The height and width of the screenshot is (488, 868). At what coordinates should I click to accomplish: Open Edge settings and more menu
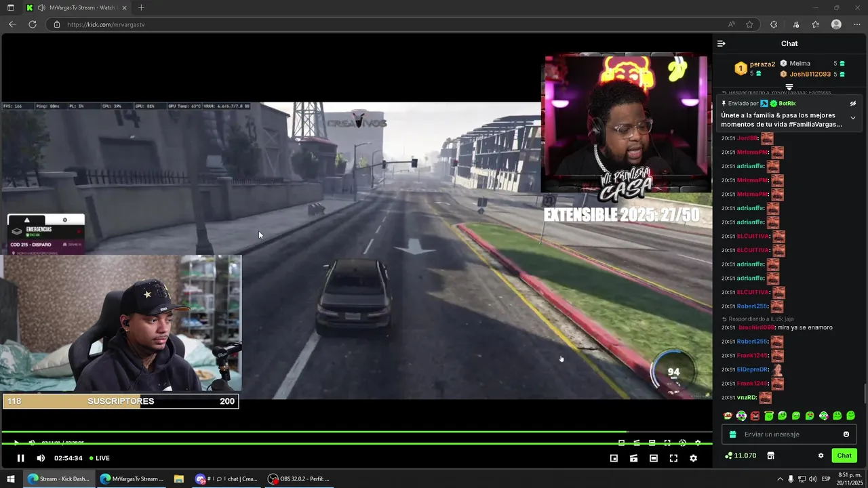856,24
